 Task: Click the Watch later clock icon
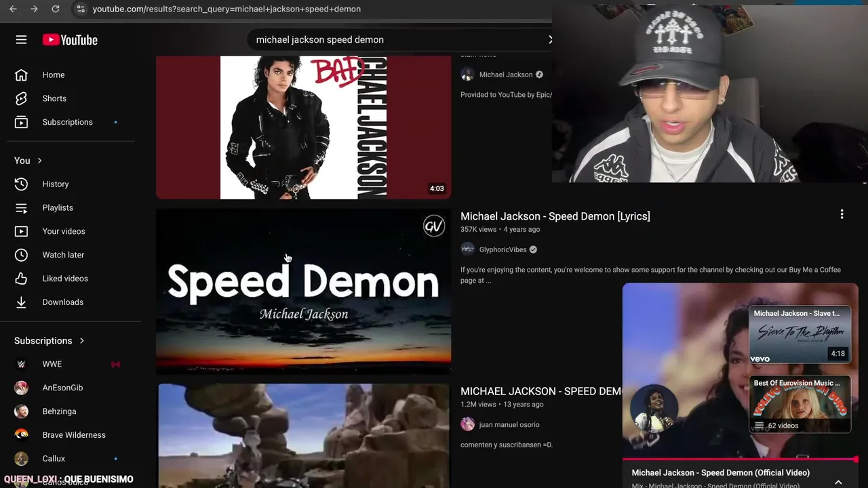click(x=21, y=255)
